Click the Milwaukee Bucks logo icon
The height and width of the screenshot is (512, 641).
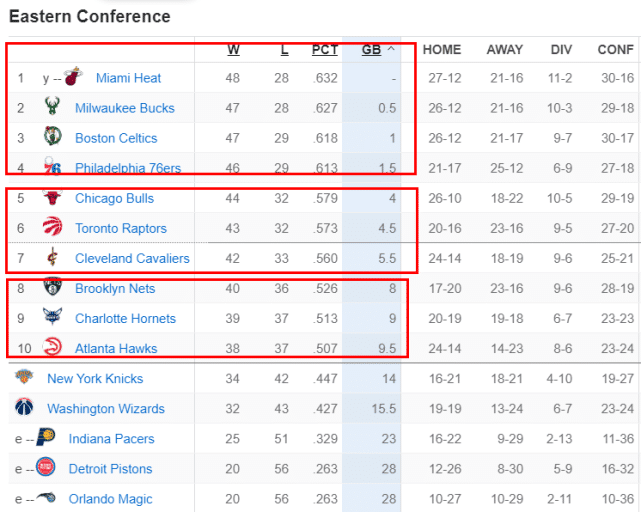point(52,108)
